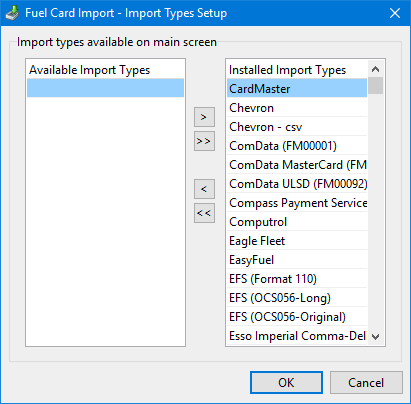Select the Computrol import type
This screenshot has width=411, height=404.
point(297,222)
